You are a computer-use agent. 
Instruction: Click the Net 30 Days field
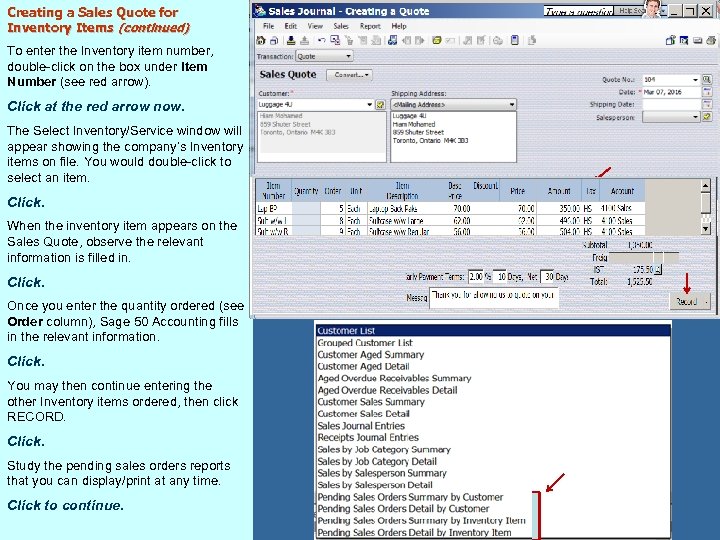(x=546, y=276)
